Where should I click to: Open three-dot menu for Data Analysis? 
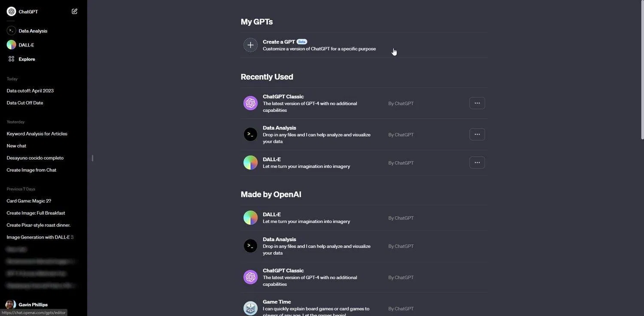click(x=477, y=134)
